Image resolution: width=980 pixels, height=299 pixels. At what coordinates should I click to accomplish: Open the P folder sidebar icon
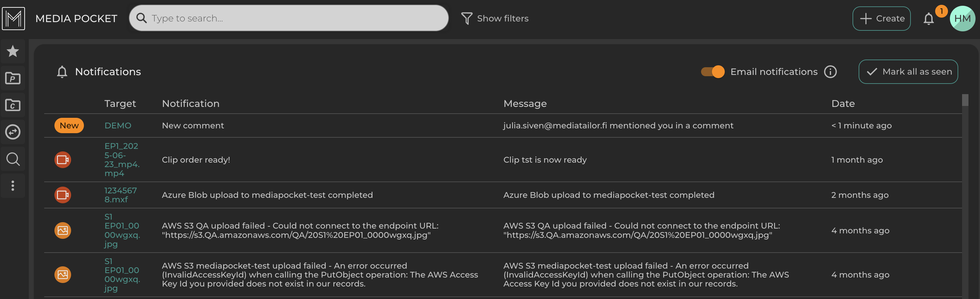click(x=13, y=78)
